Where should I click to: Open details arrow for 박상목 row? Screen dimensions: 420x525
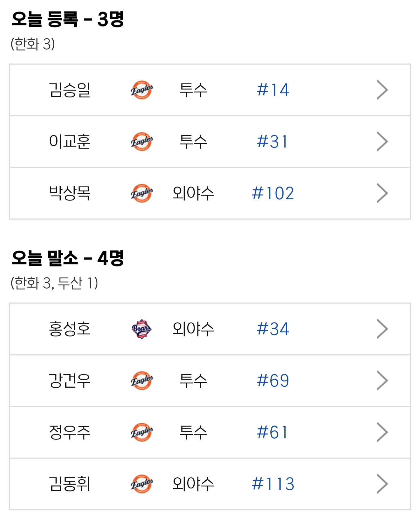382,193
